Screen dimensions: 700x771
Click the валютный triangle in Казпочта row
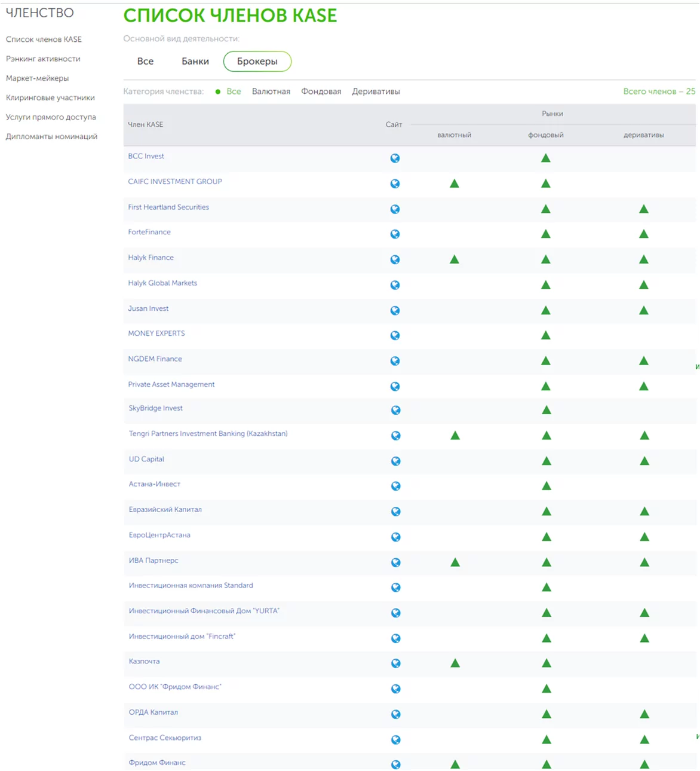coord(455,663)
